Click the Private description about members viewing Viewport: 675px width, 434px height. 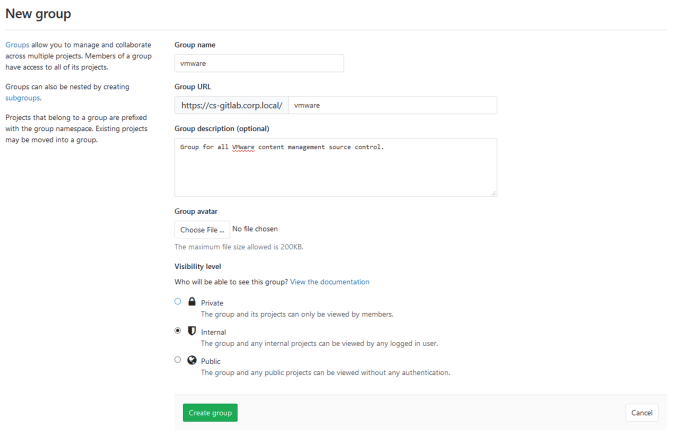click(x=297, y=314)
